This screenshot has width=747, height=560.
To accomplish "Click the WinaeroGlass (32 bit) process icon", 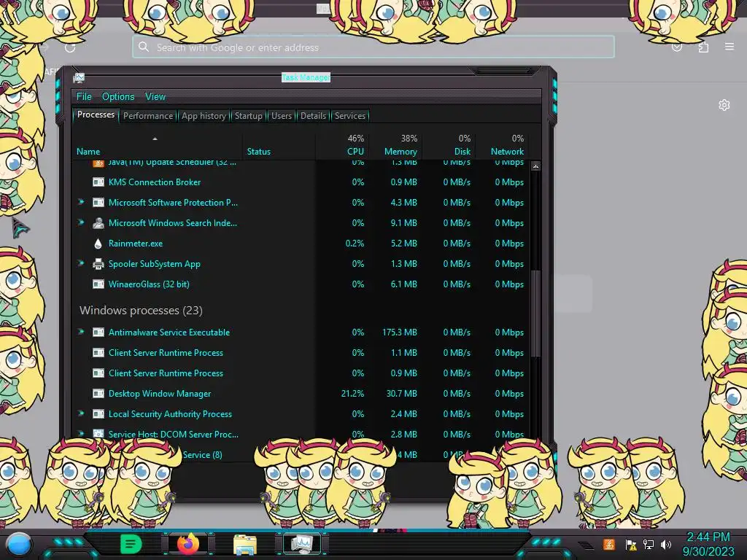I will (x=98, y=284).
